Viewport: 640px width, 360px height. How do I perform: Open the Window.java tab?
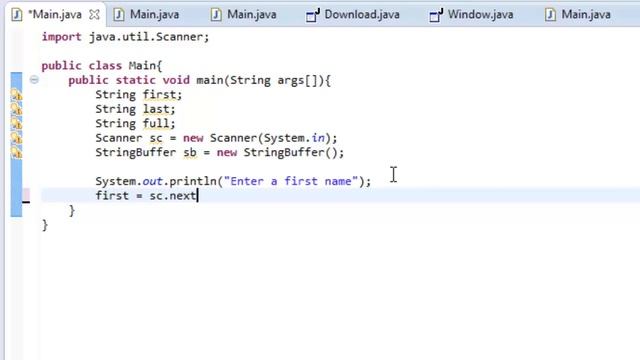coord(480,15)
